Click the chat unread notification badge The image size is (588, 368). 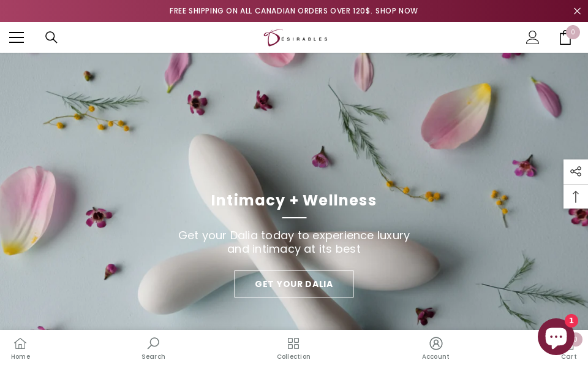click(x=571, y=321)
